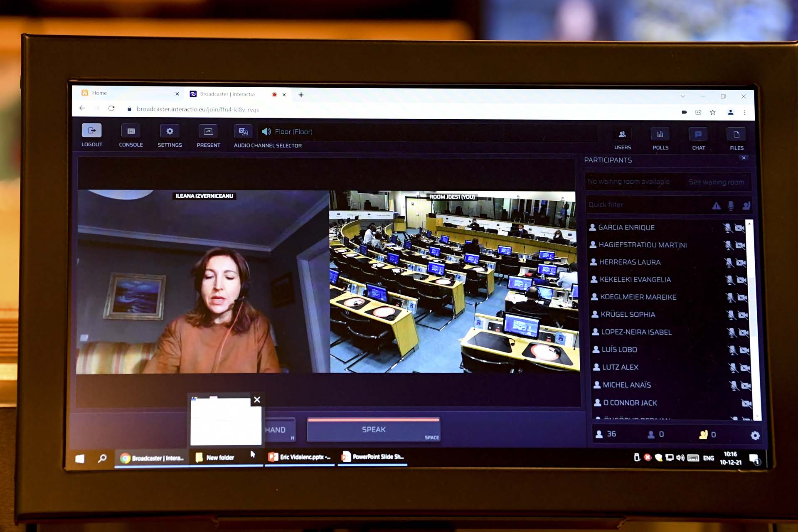Open the Audio Channel Selector icon
The height and width of the screenshot is (532, 798).
point(243,132)
